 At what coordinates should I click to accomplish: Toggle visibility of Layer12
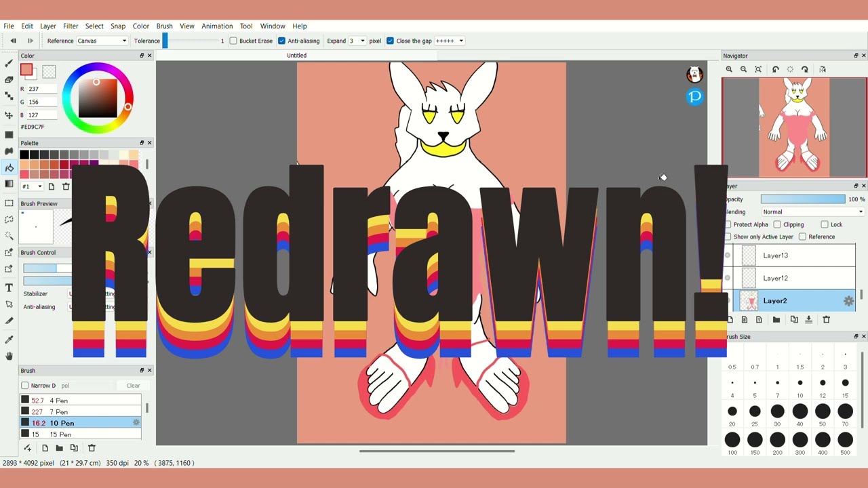coord(728,278)
